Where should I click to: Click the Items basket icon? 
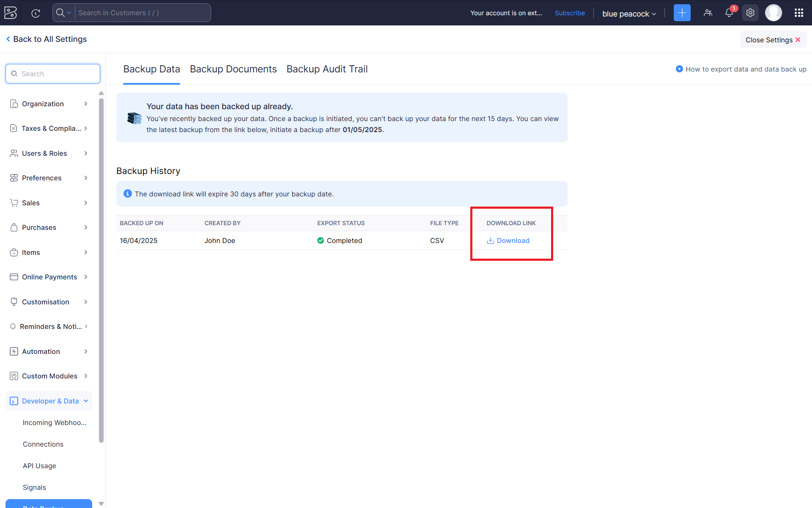click(x=14, y=252)
